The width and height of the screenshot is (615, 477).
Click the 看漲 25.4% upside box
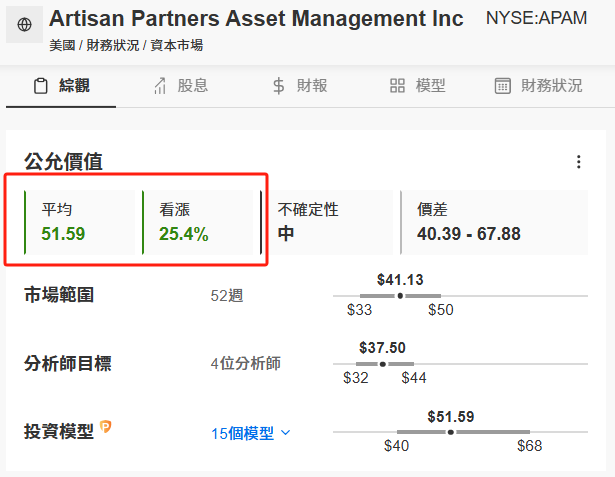(x=198, y=222)
